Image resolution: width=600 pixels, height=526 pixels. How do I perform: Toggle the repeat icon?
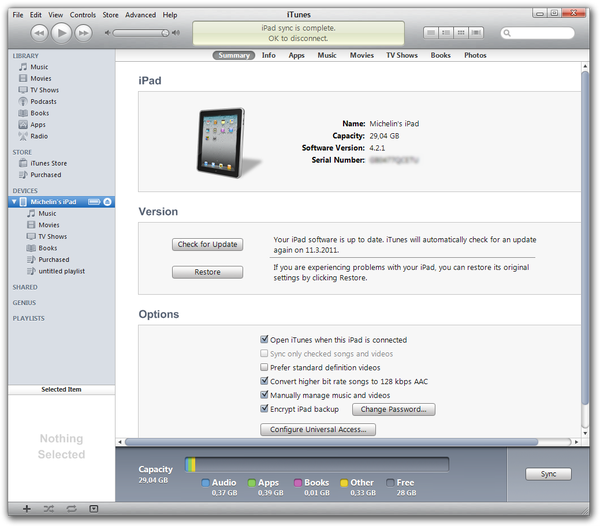point(72,509)
